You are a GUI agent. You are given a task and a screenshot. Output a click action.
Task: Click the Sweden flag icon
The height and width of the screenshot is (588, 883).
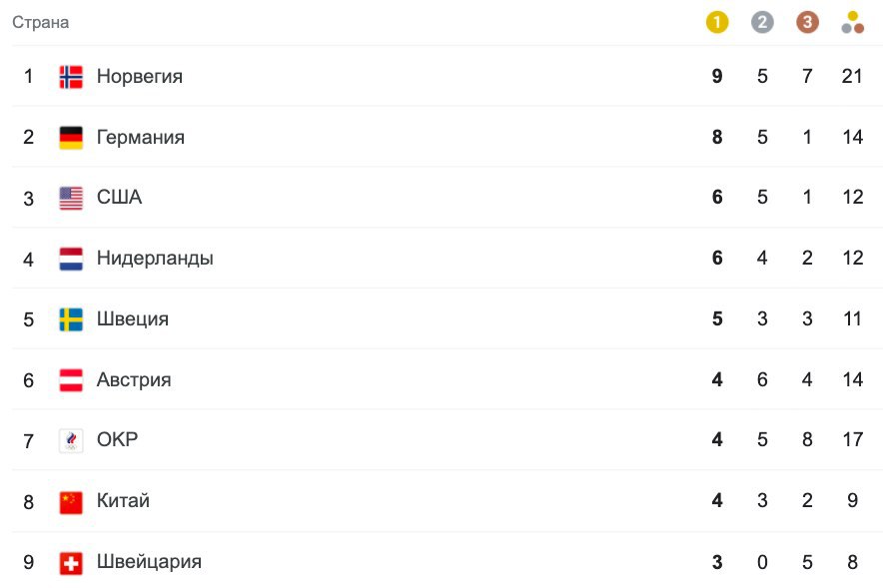[x=71, y=319]
